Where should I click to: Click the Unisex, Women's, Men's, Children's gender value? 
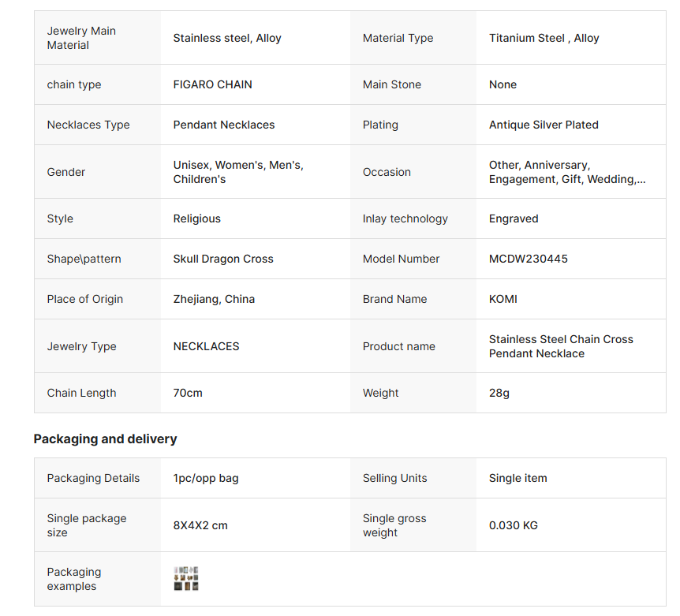[238, 172]
